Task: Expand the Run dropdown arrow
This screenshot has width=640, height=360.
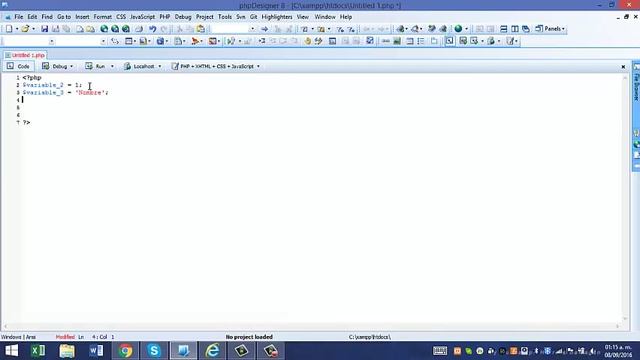Action: [x=112, y=67]
